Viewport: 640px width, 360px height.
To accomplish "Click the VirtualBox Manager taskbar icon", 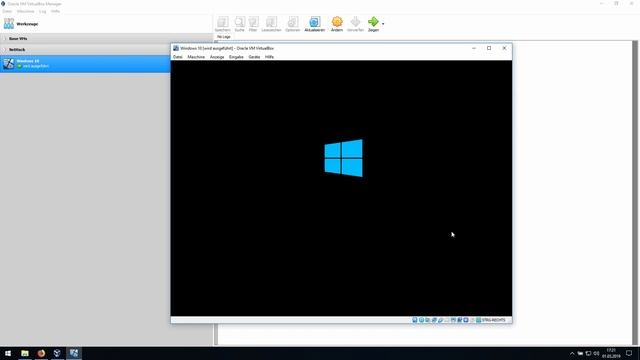I will 57,353.
